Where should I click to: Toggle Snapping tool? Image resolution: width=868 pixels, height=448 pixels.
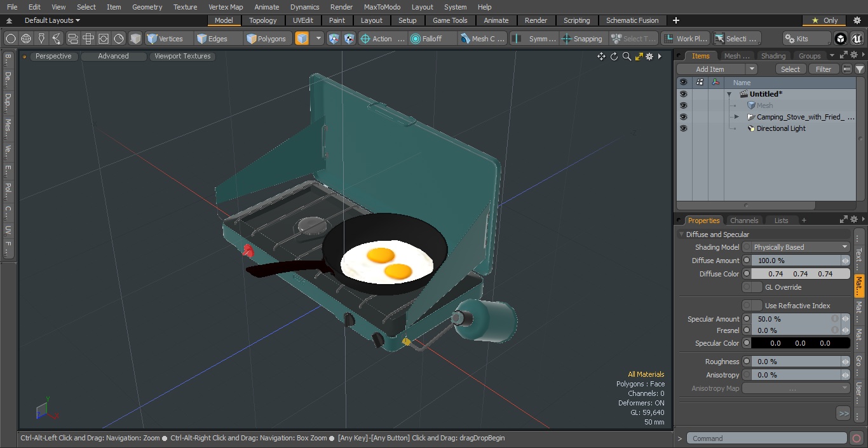coord(582,39)
